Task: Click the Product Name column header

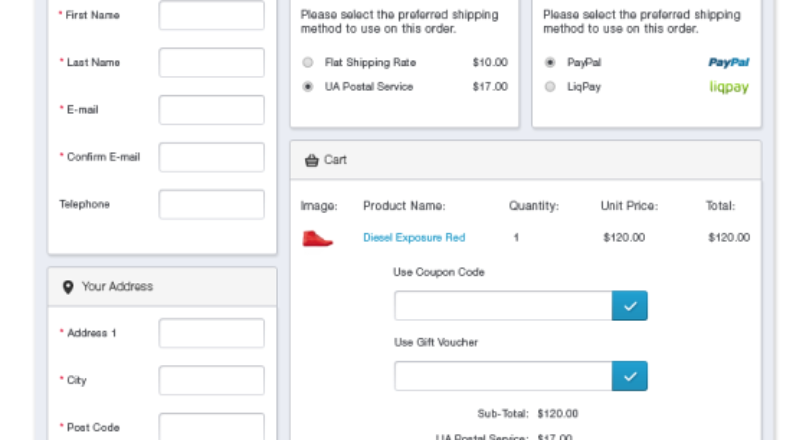Action: tap(404, 206)
